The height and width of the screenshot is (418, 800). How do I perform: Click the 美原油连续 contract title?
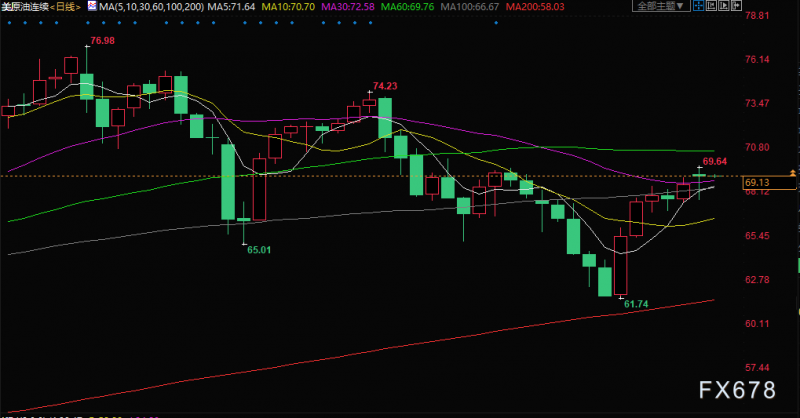(x=24, y=7)
